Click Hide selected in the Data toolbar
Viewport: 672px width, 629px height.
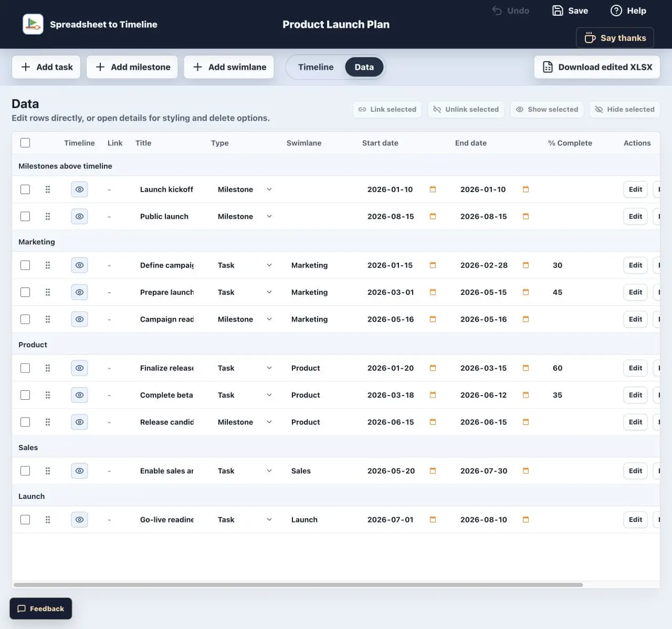point(625,109)
